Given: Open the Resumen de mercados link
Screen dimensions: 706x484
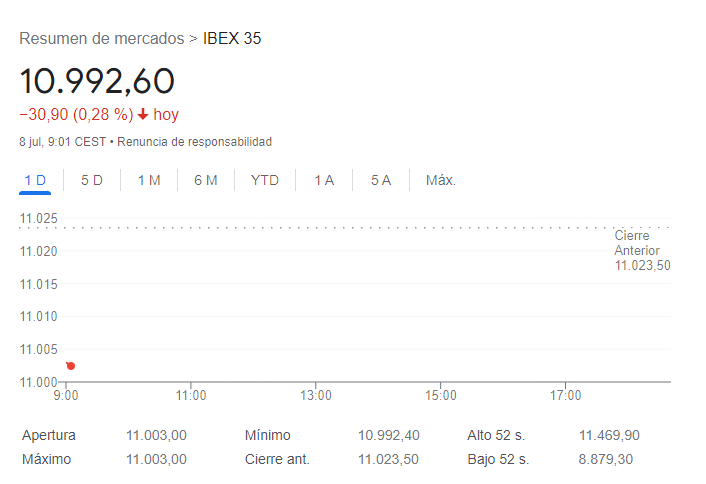Looking at the screenshot, I should click(x=102, y=39).
